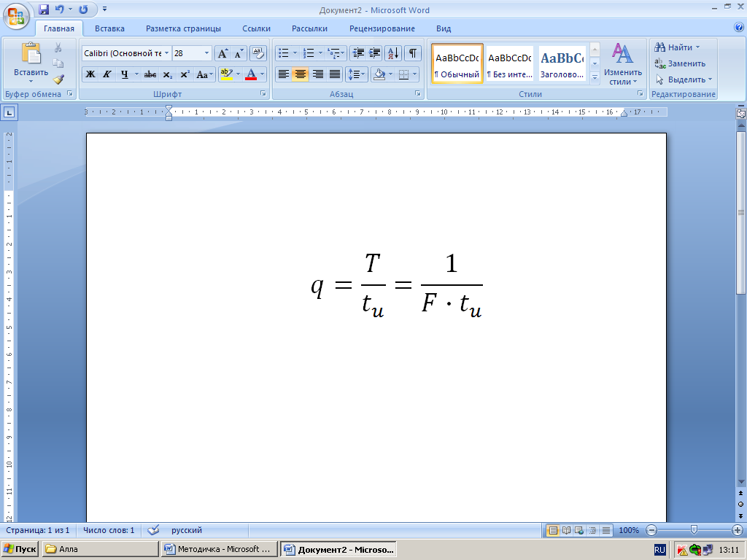Expand the styles gallery More arrow

click(x=595, y=79)
